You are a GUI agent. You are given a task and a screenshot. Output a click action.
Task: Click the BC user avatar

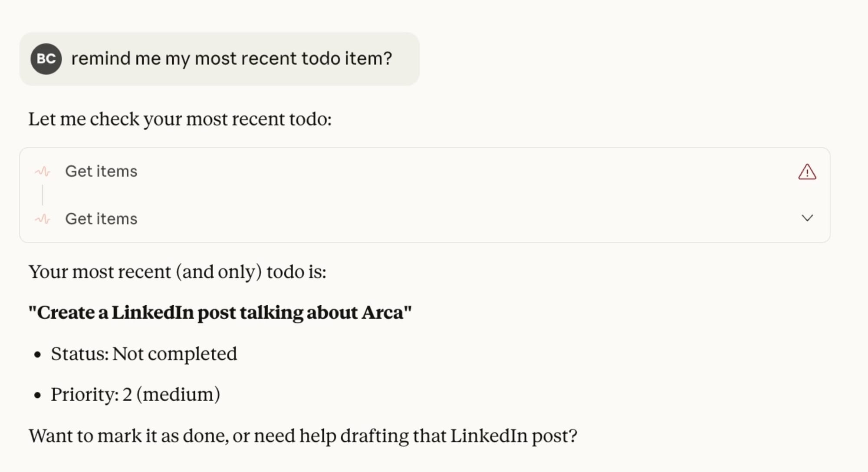click(46, 59)
